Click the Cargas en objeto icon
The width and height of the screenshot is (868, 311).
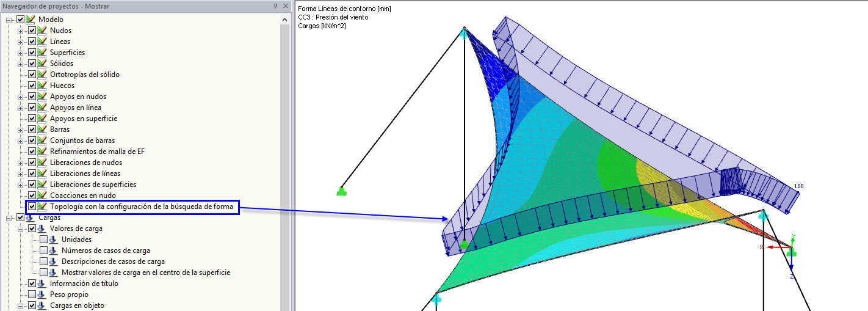point(42,306)
